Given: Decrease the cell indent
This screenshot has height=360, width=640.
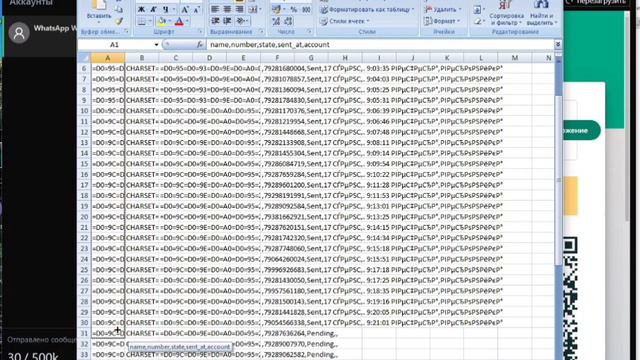Looking at the screenshot, I should click(215, 21).
